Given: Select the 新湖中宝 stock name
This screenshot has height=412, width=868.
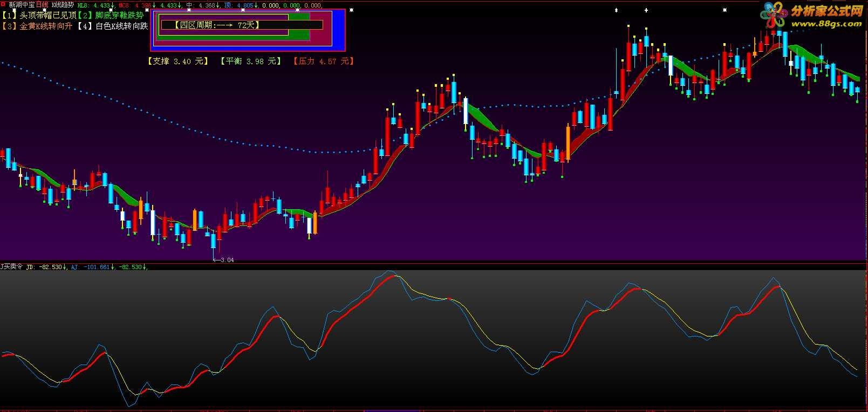Looking at the screenshot, I should pos(22,4).
